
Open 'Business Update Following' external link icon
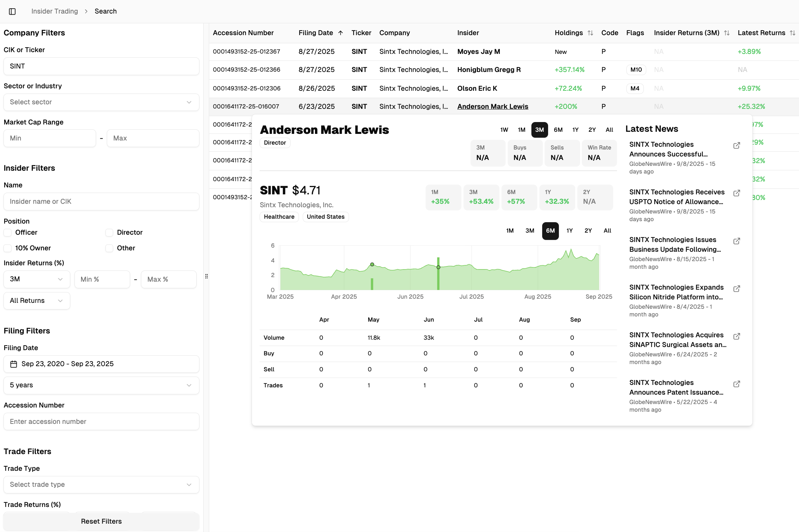737,241
